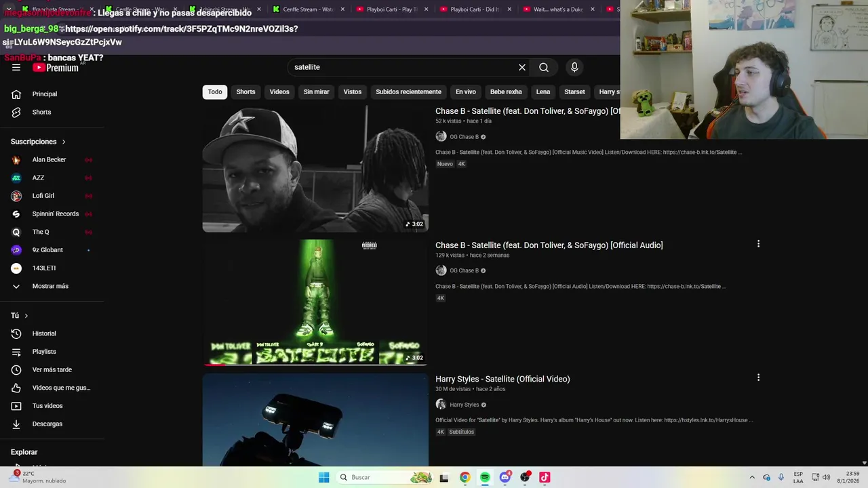This screenshot has width=868, height=488.
Task: Open Ver más tarde list
Action: click(52, 370)
